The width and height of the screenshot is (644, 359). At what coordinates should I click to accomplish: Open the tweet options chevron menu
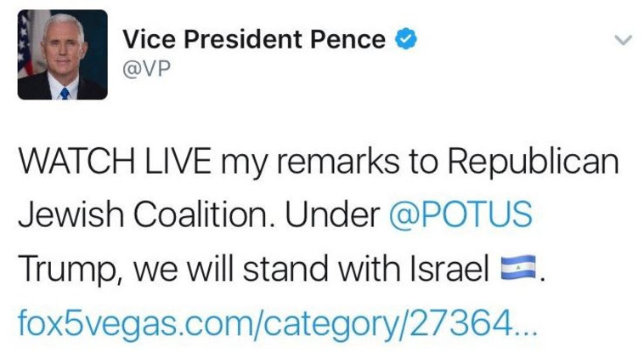click(x=623, y=40)
